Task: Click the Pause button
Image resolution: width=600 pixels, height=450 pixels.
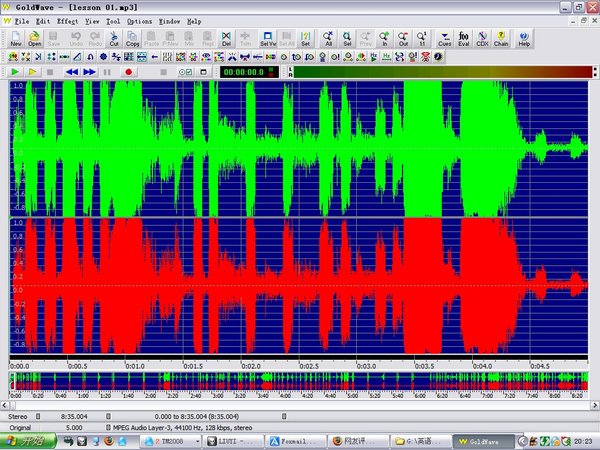Action: click(x=107, y=72)
